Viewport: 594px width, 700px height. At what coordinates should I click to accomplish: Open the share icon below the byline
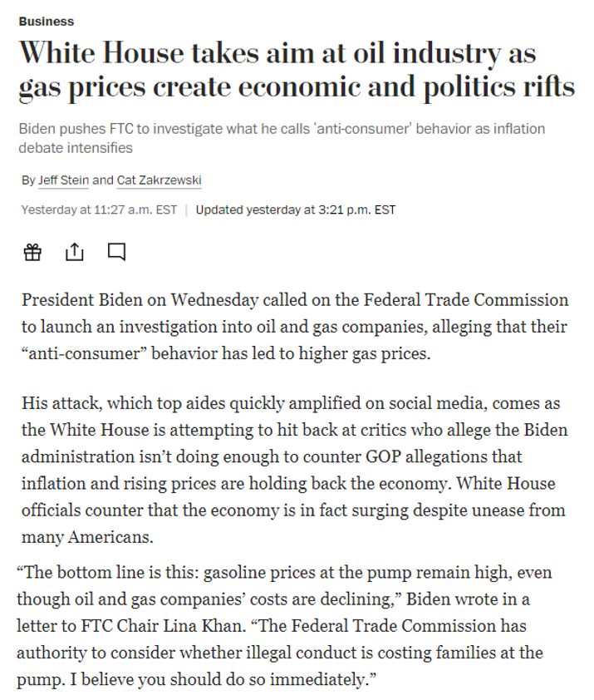click(x=74, y=252)
